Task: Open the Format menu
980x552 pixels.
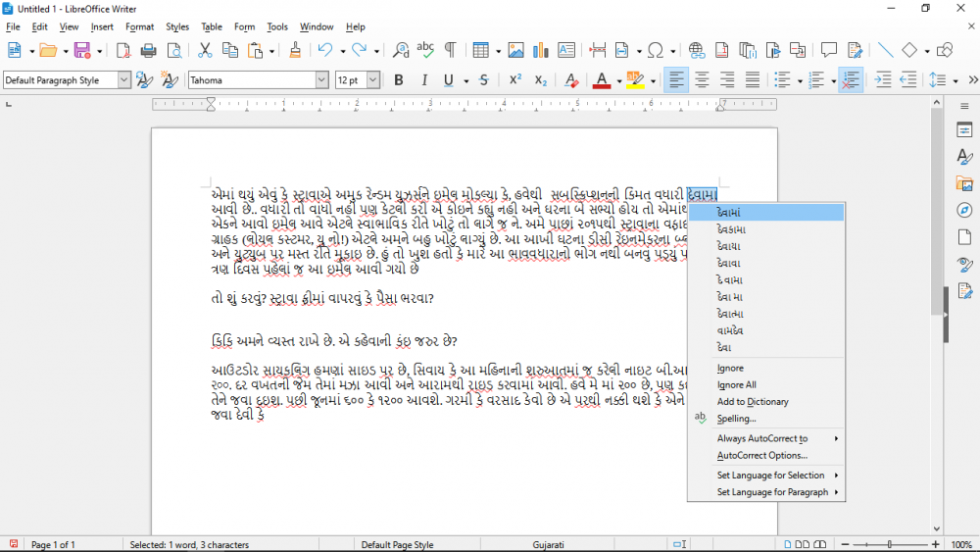Action: coord(139,26)
